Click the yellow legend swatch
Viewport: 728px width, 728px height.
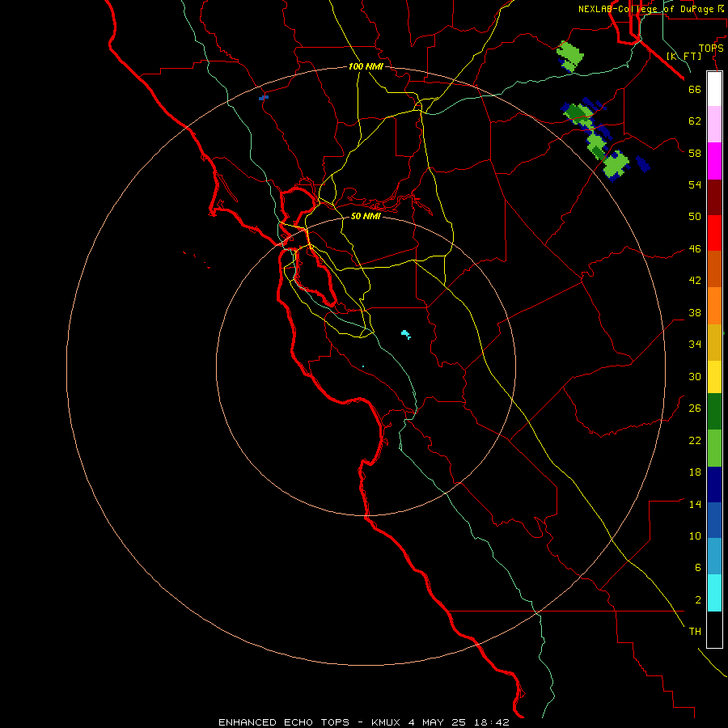pyautogui.click(x=714, y=377)
